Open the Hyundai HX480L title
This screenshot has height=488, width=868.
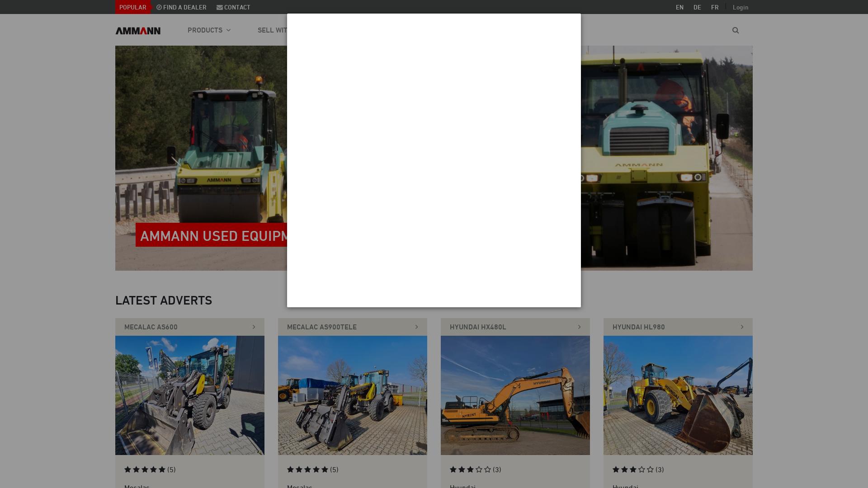click(478, 327)
